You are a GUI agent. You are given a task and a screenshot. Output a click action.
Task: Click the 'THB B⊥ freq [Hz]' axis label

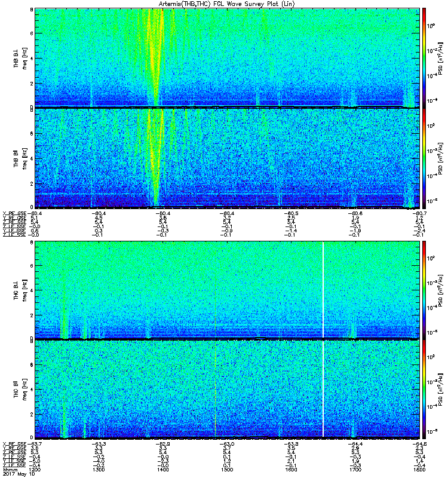pos(20,58)
